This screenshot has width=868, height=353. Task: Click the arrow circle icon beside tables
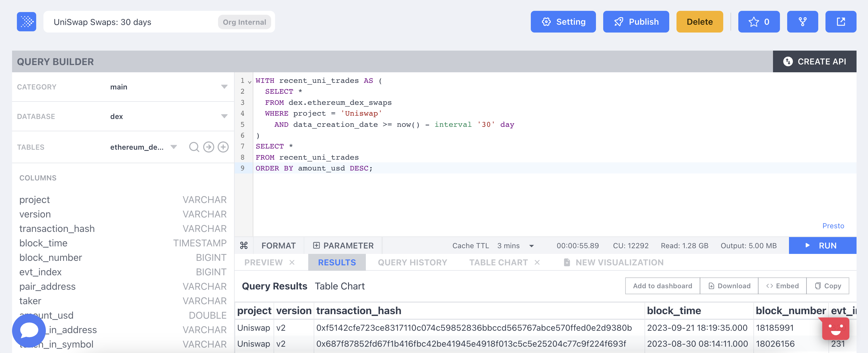pyautogui.click(x=209, y=147)
